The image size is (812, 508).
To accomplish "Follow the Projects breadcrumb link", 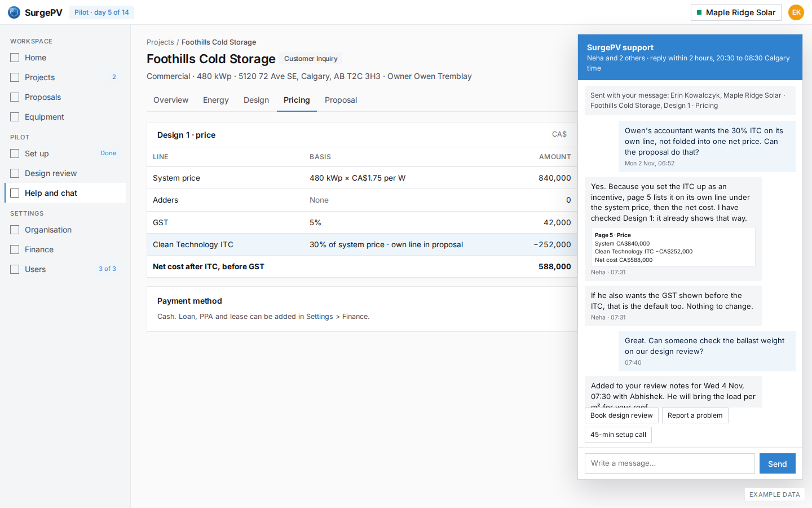I will (160, 42).
